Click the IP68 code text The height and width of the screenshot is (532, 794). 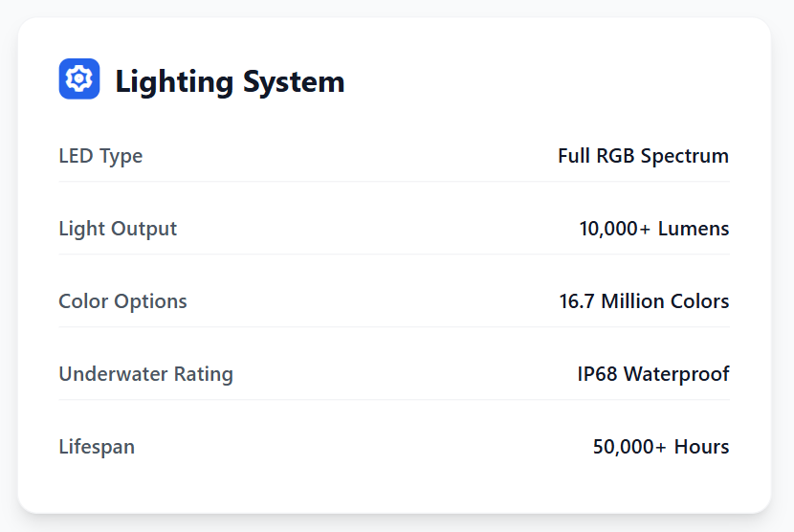(598, 374)
